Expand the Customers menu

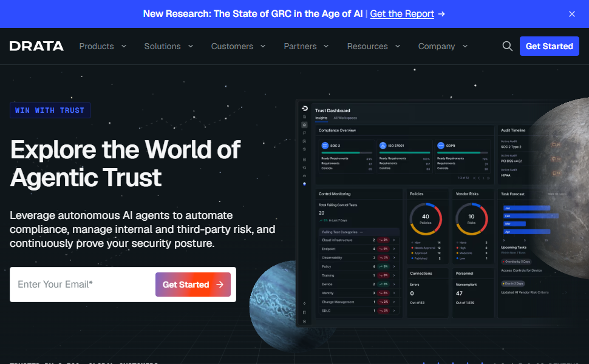pos(238,46)
